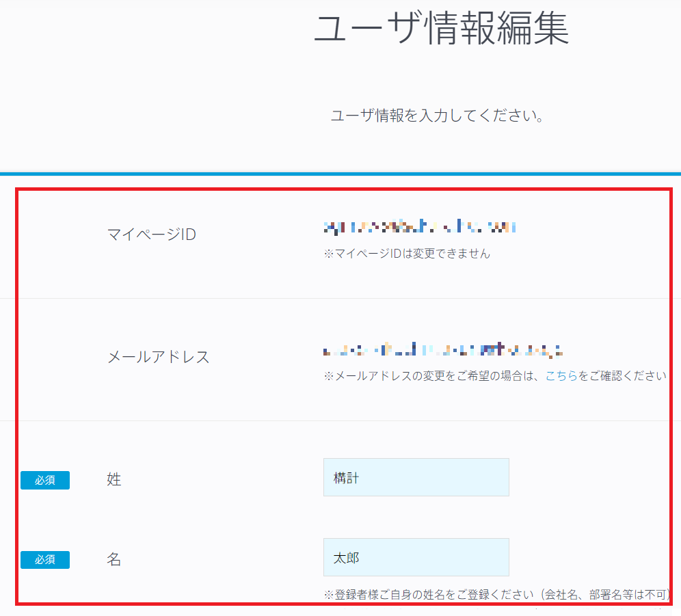Image resolution: width=681 pixels, height=616 pixels.
Task: Click the 姓 input field containing 構計
Action: pyautogui.click(x=416, y=477)
